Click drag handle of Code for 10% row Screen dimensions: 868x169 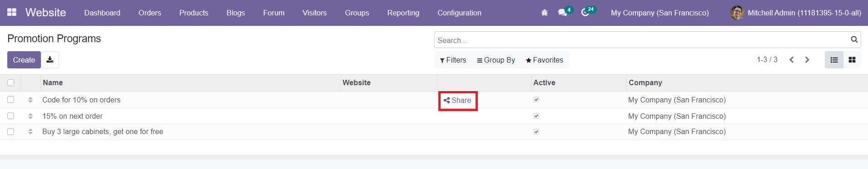pos(30,100)
